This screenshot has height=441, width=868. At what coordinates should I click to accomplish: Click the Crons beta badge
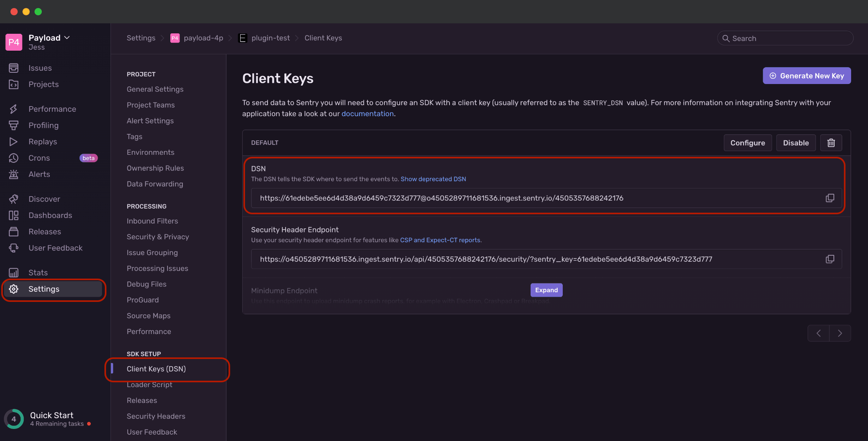click(x=88, y=158)
